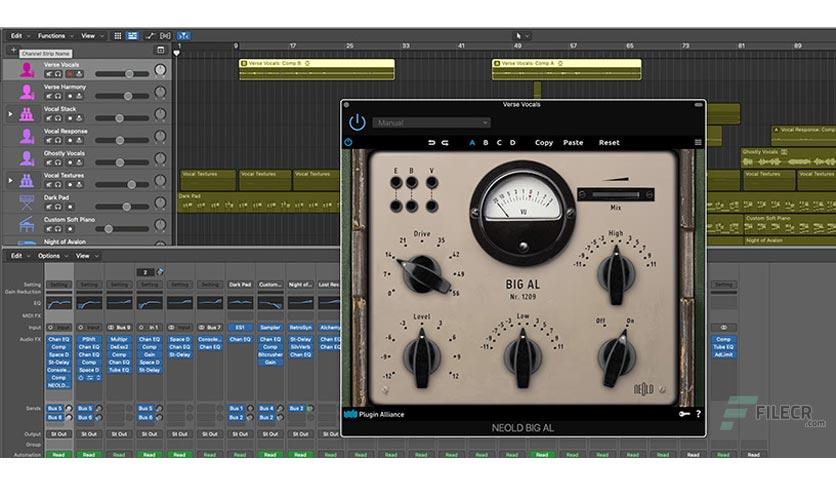Open the plugin hamburger menu
This screenshot has height=484, width=836.
697,142
